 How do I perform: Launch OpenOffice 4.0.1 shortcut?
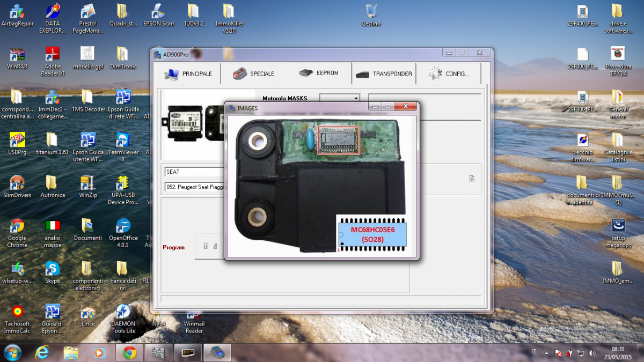[x=123, y=232]
